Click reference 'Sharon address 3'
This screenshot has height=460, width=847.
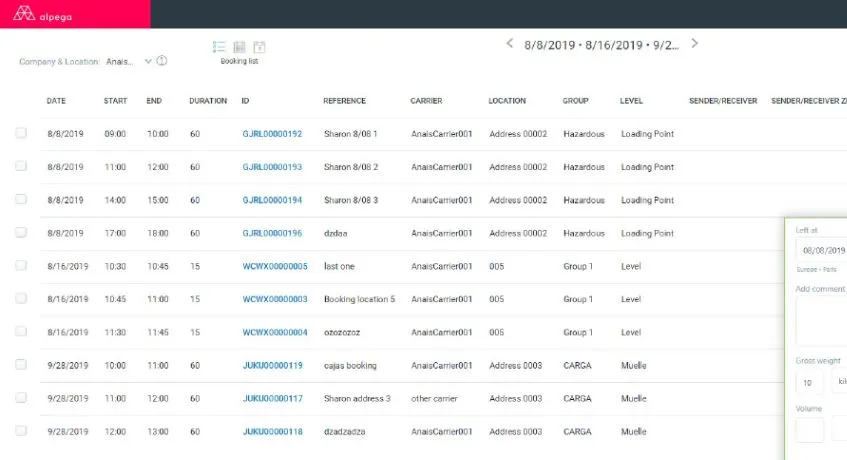click(x=357, y=398)
